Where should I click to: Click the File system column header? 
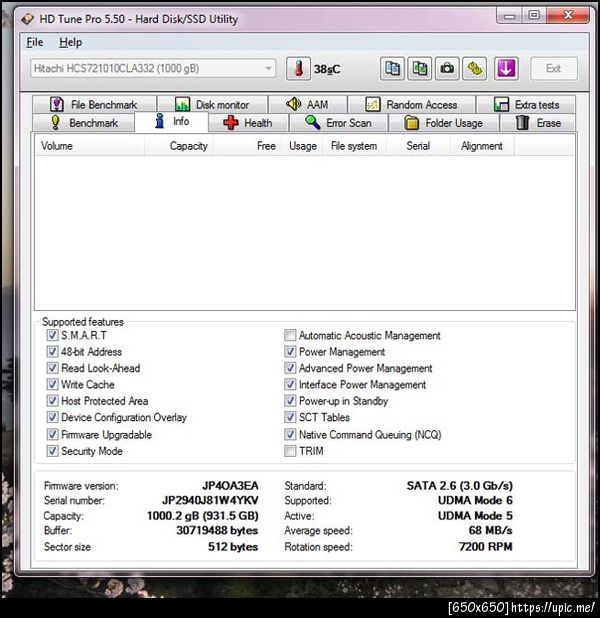(x=354, y=146)
